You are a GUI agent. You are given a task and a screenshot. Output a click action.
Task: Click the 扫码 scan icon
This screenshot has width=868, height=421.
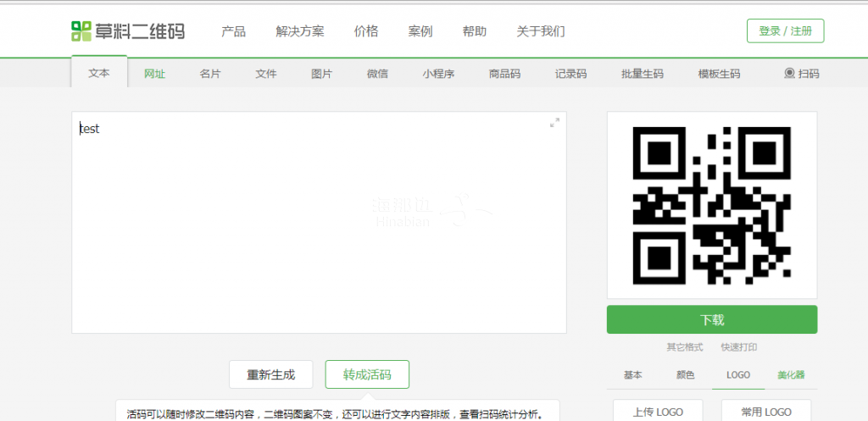click(x=790, y=74)
